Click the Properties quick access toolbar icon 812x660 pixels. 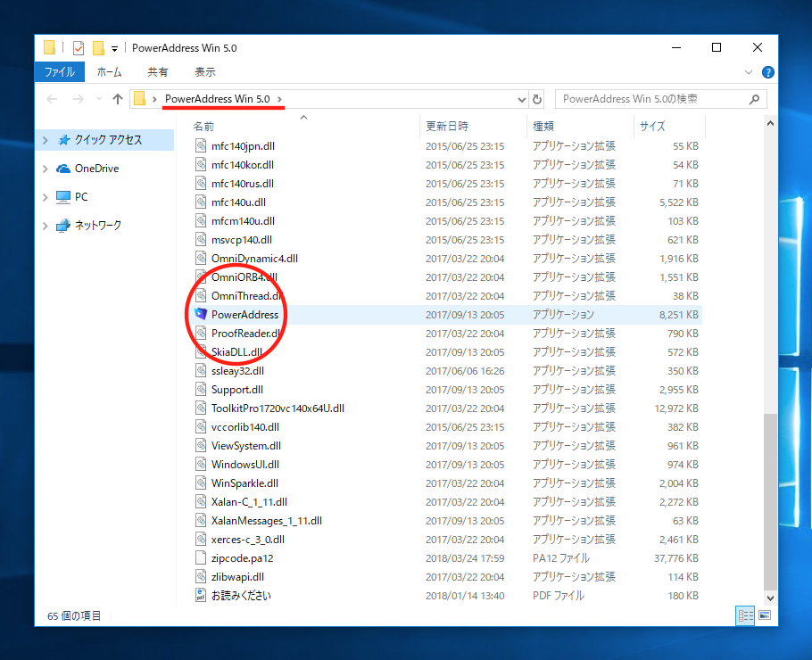pos(79,48)
